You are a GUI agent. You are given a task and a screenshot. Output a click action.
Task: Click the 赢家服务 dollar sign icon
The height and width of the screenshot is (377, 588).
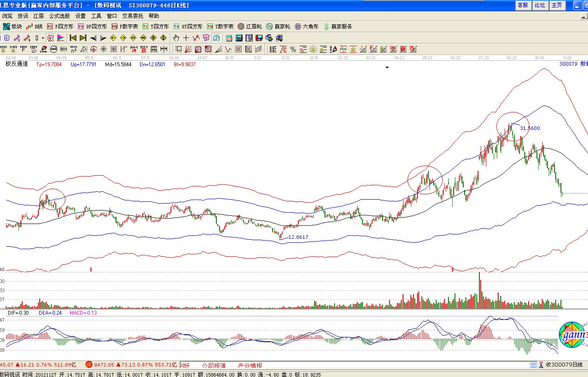tap(327, 27)
